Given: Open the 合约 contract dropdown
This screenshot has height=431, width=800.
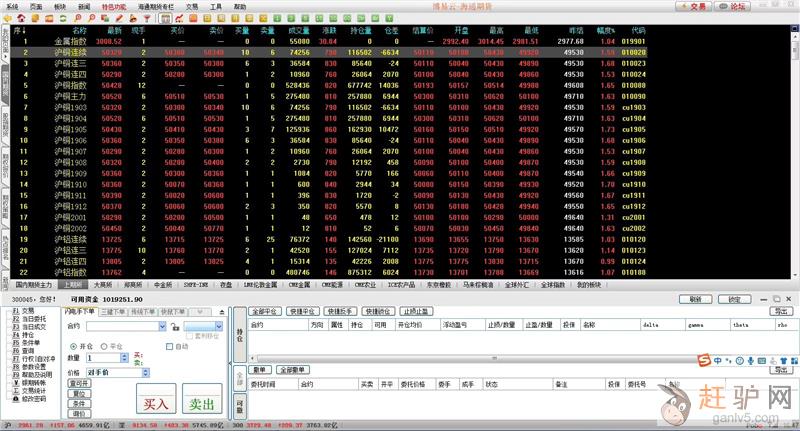Looking at the screenshot, I should (162, 326).
